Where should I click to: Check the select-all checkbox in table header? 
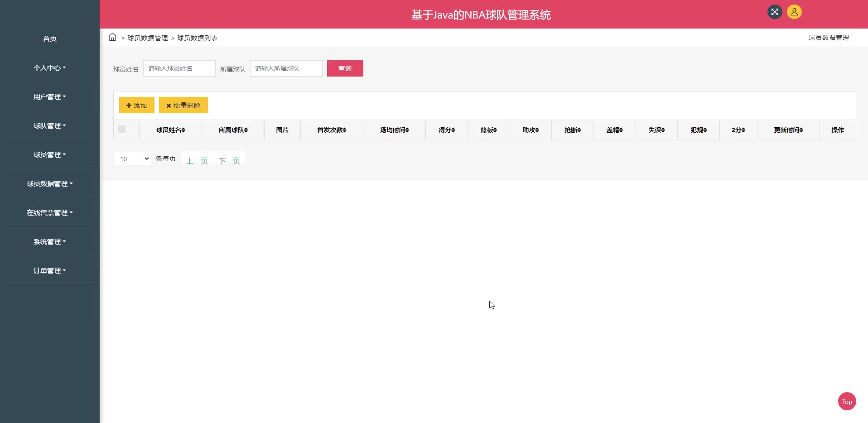point(122,129)
